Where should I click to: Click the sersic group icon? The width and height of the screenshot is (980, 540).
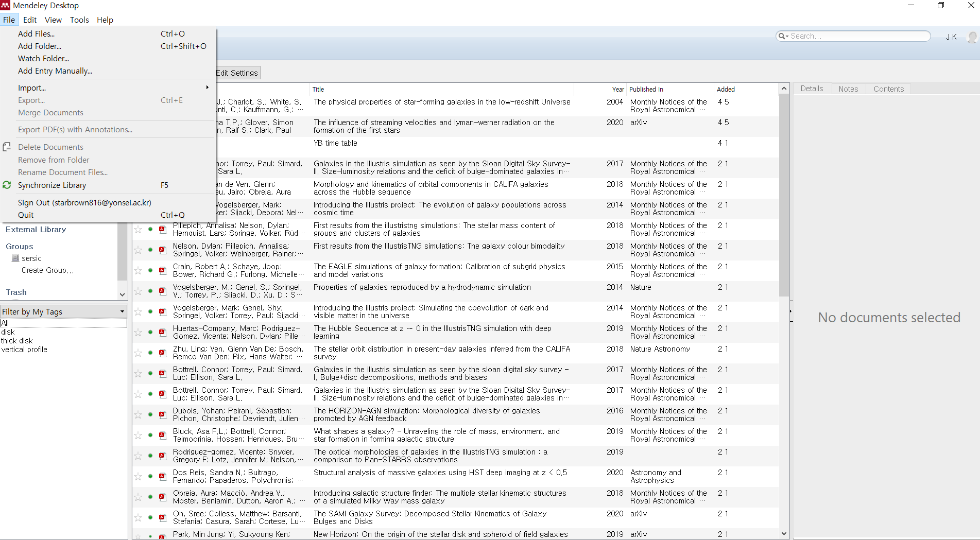[15, 258]
